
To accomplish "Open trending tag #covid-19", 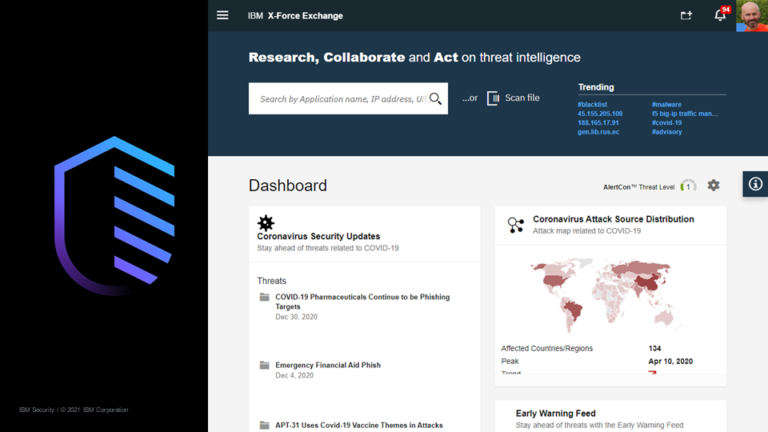I will point(667,123).
